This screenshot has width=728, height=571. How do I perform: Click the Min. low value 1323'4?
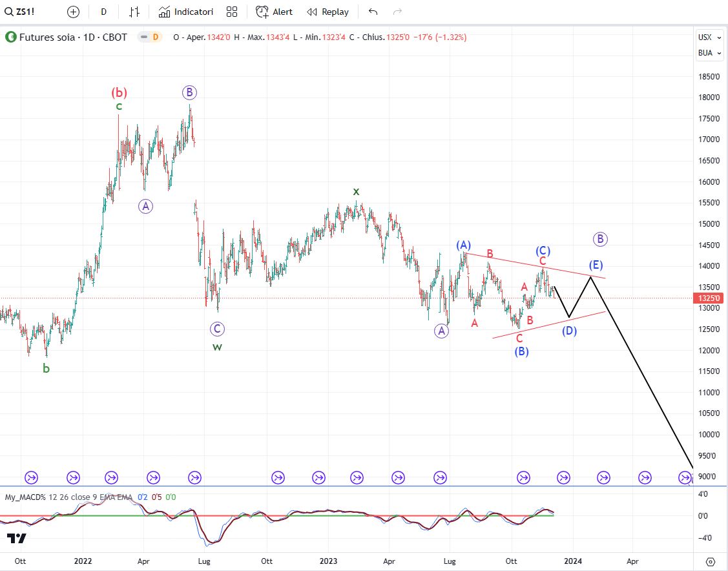click(334, 37)
